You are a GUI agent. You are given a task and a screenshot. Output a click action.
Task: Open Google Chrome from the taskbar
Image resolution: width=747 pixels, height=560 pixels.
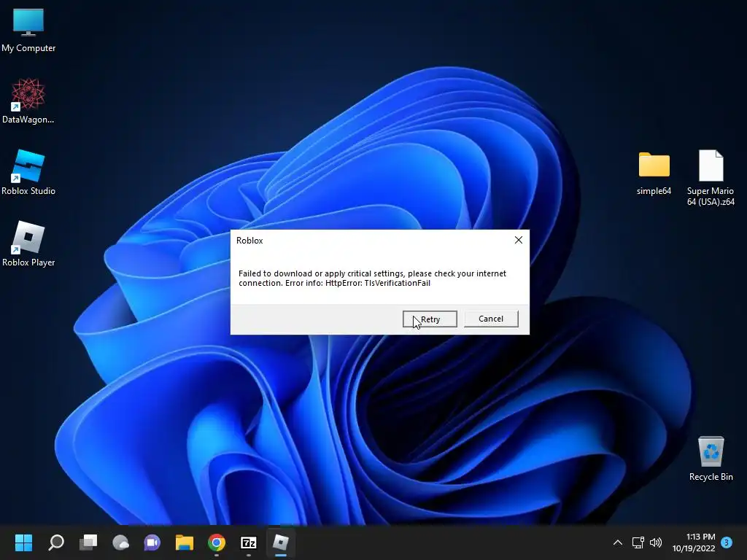click(216, 542)
